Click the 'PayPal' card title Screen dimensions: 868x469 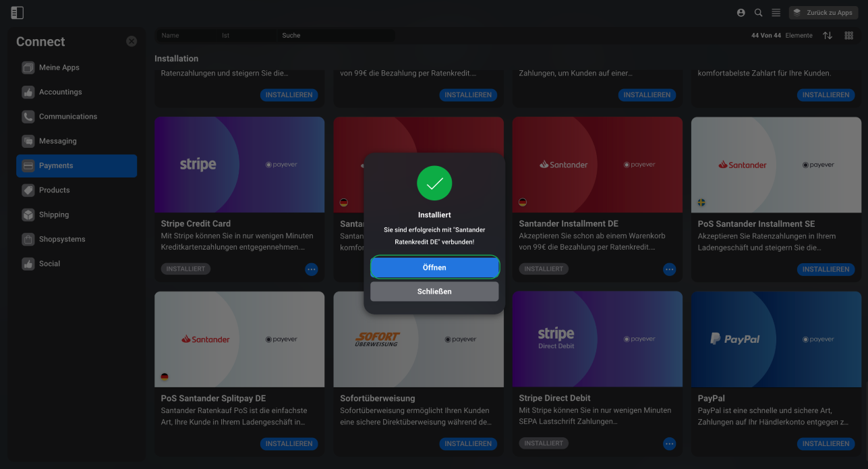click(x=712, y=399)
